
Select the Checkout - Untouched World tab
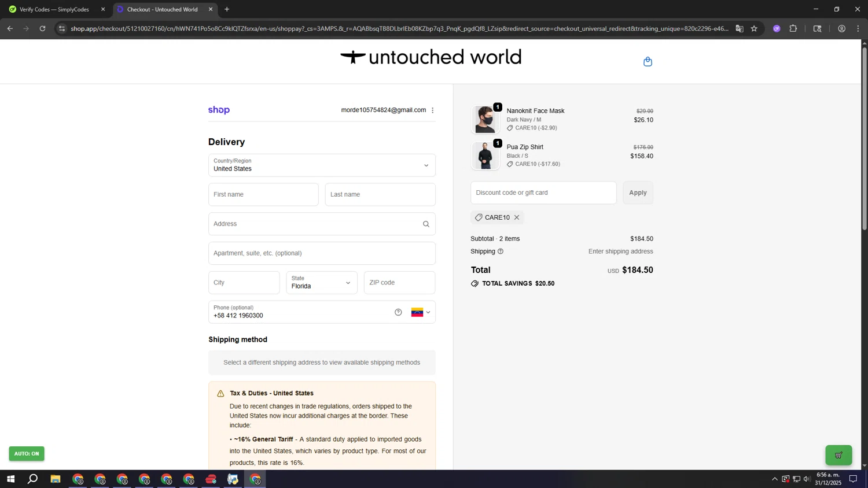(x=162, y=9)
